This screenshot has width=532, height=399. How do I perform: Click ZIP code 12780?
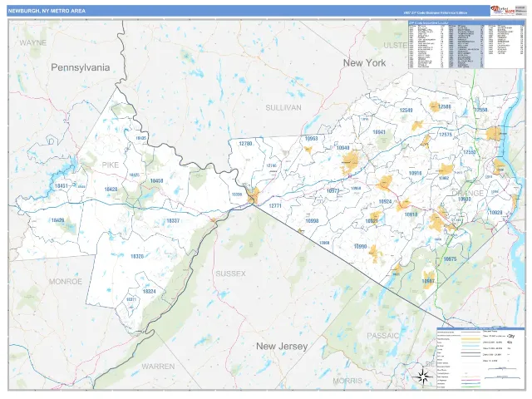coord(246,144)
